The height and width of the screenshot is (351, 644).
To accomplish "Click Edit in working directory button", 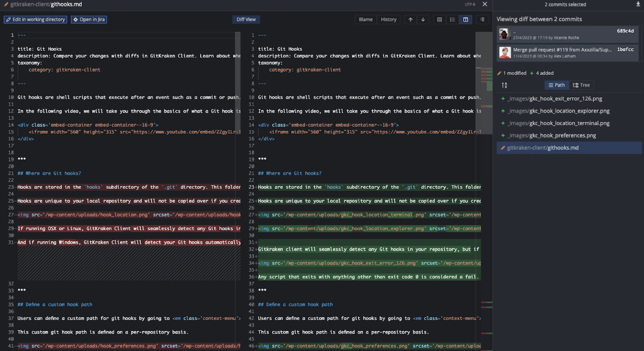I will 36,20.
